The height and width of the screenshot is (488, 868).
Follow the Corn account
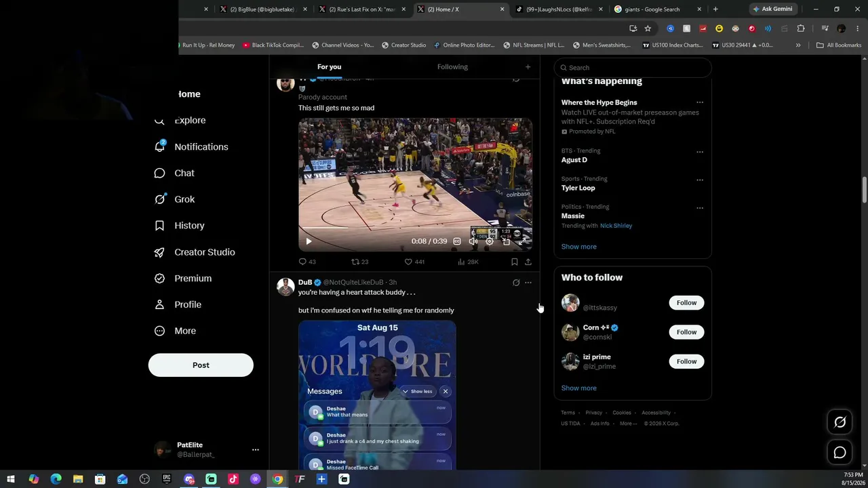coord(686,332)
